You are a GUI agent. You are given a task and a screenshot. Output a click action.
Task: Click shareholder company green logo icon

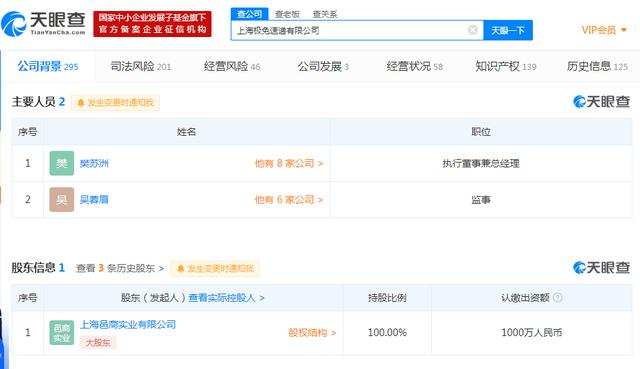[62, 332]
